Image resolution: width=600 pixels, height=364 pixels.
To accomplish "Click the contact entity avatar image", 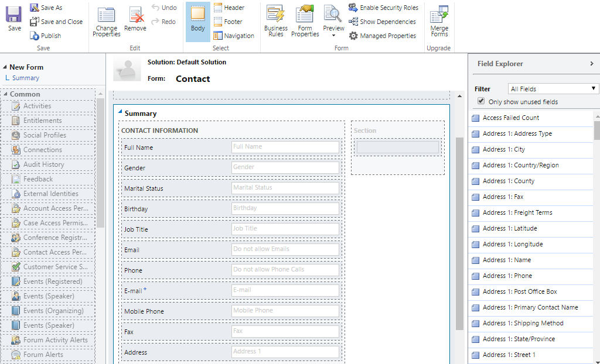I will [127, 69].
